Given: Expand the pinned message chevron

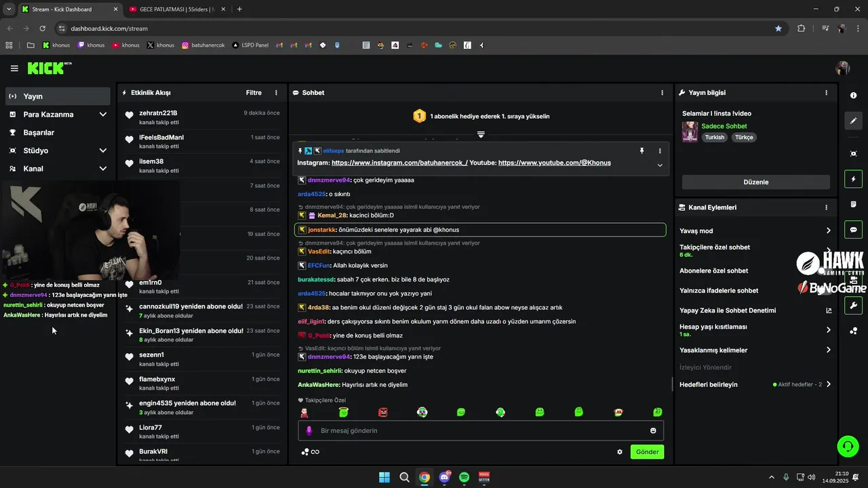Looking at the screenshot, I should tap(660, 165).
